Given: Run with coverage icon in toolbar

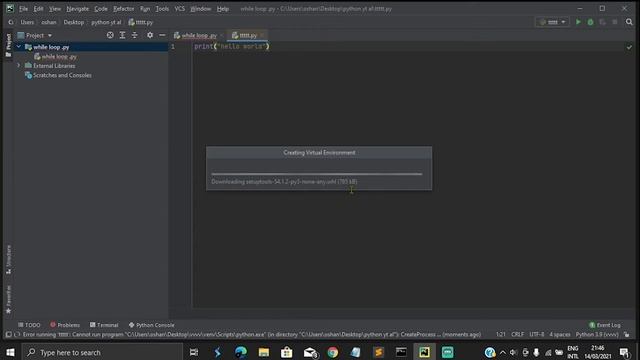Looking at the screenshot, I should (602, 22).
